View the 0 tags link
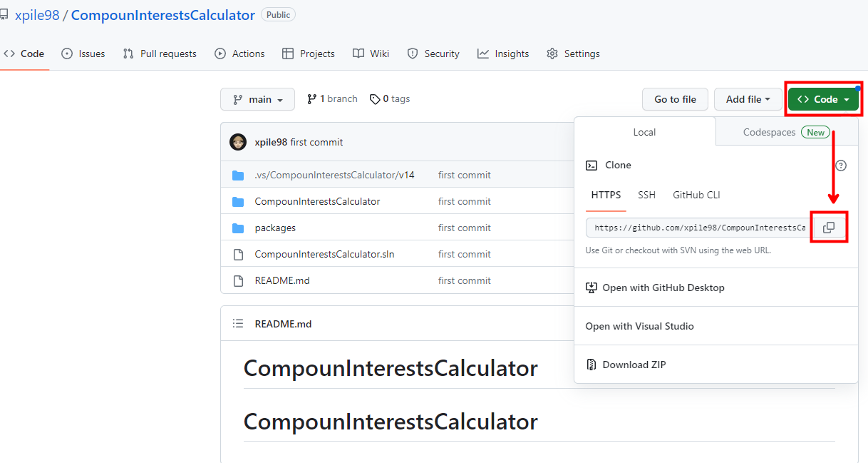The width and height of the screenshot is (868, 463). point(390,99)
